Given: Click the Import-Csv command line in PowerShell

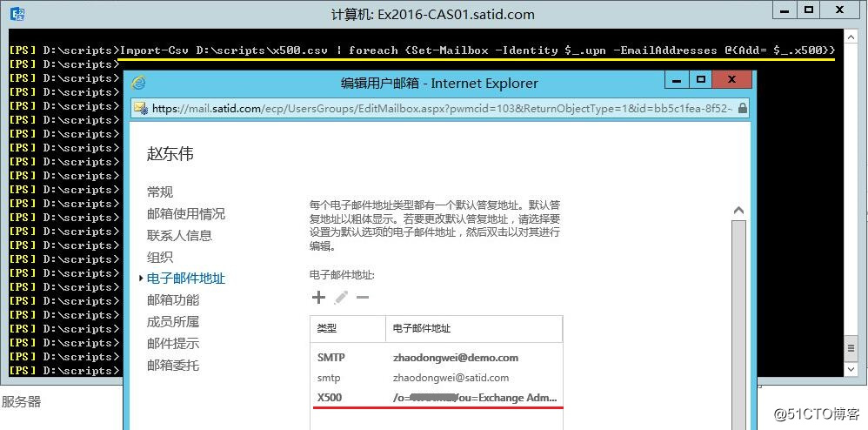Looking at the screenshot, I should point(477,50).
